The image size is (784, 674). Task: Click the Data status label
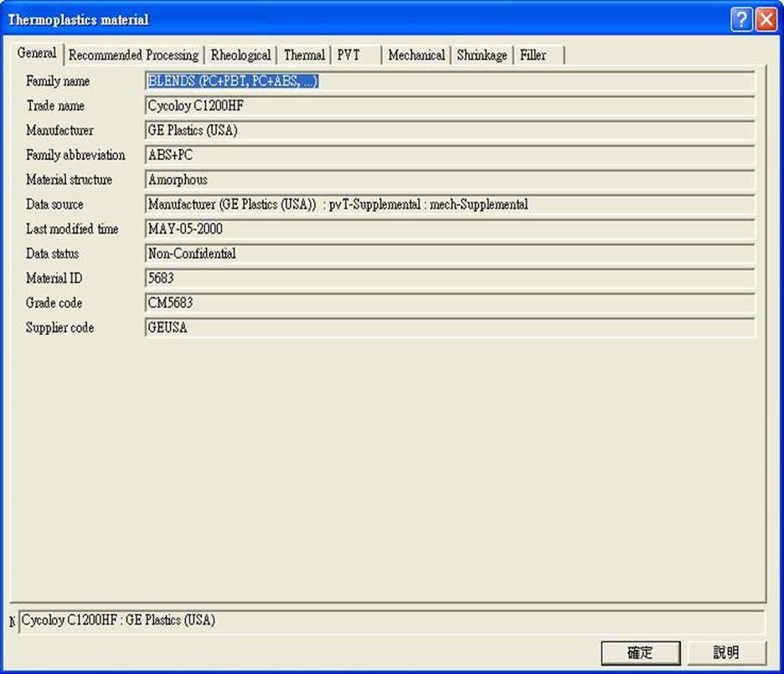click(53, 254)
